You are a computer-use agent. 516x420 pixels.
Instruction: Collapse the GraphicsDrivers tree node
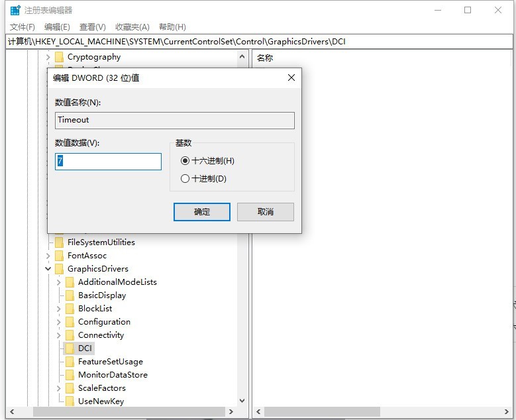pyautogui.click(x=48, y=269)
